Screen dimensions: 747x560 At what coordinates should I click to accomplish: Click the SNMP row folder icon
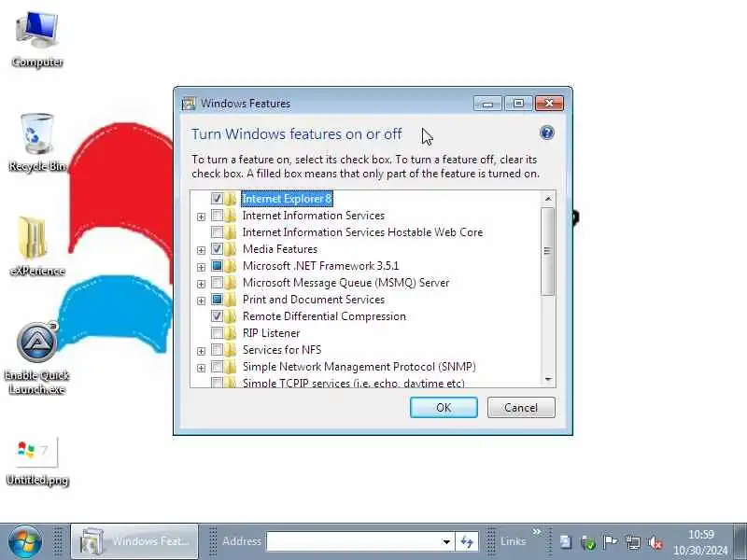tap(231, 367)
